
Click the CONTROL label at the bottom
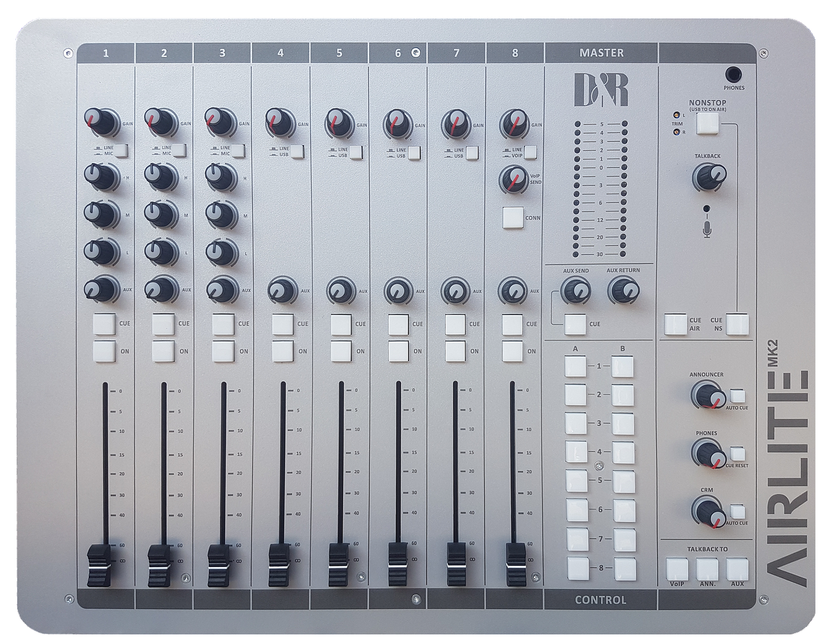(601, 599)
